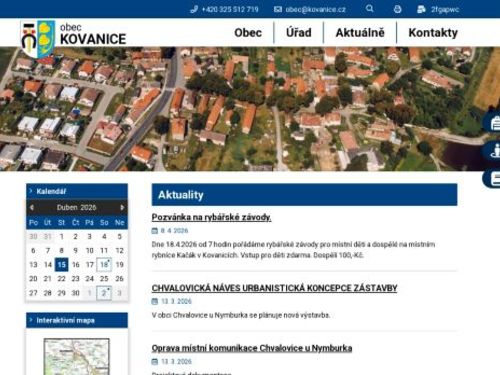Go to next month in calendar
The height and width of the screenshot is (375, 500).
[x=122, y=207]
